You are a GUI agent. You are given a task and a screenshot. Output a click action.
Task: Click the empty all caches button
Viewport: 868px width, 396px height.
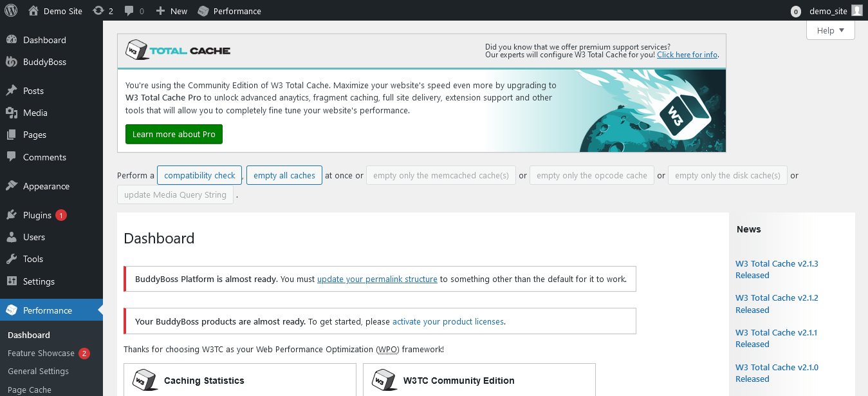284,175
